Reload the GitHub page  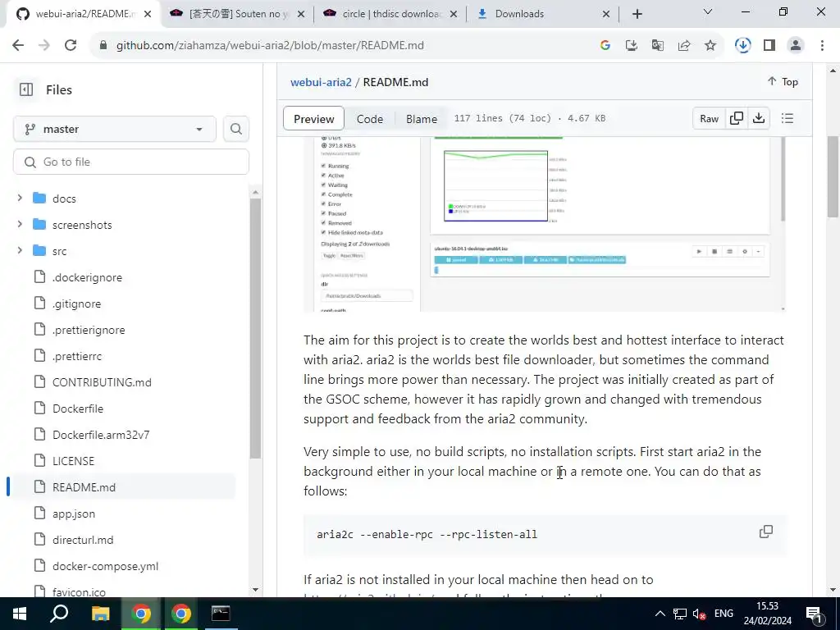point(71,46)
